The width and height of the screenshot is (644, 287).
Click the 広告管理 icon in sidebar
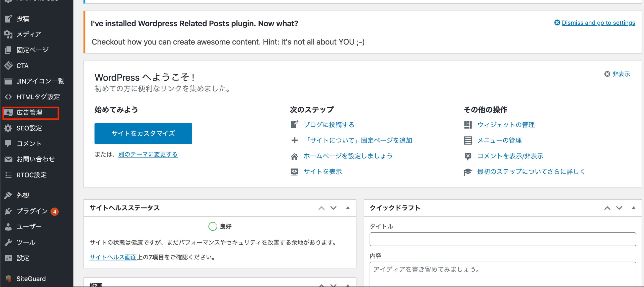point(8,113)
